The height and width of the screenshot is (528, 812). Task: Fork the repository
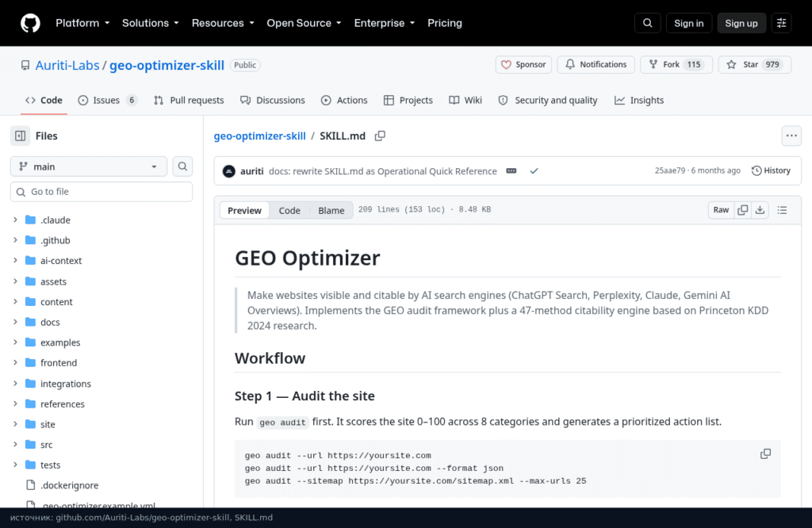pyautogui.click(x=676, y=65)
